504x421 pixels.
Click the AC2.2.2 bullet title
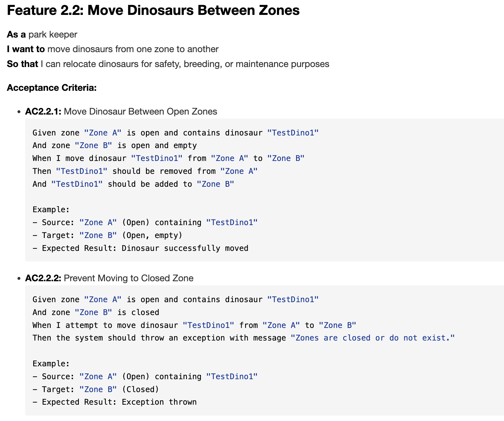point(109,278)
